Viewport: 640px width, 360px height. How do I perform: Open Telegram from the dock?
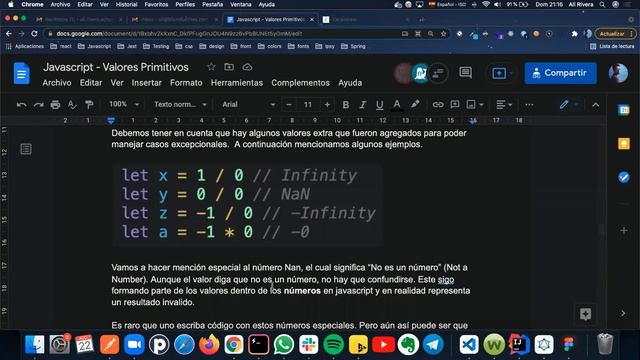[433, 345]
